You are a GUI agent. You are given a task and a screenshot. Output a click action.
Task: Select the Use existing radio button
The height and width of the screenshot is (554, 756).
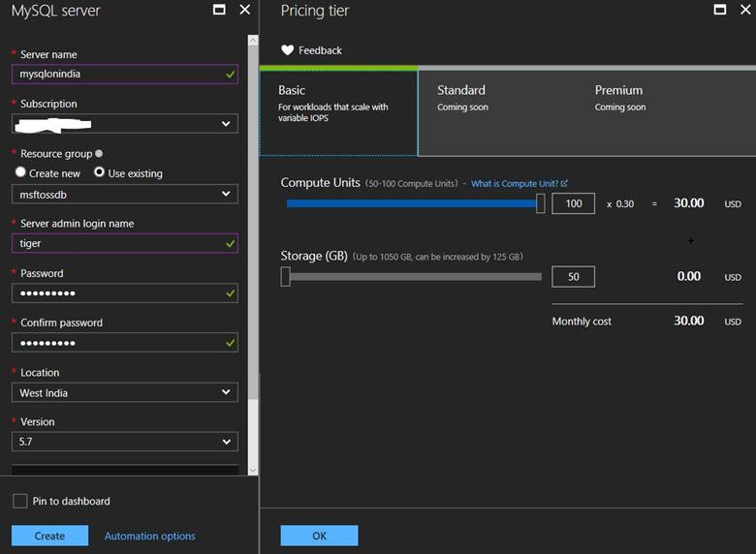pyautogui.click(x=99, y=172)
